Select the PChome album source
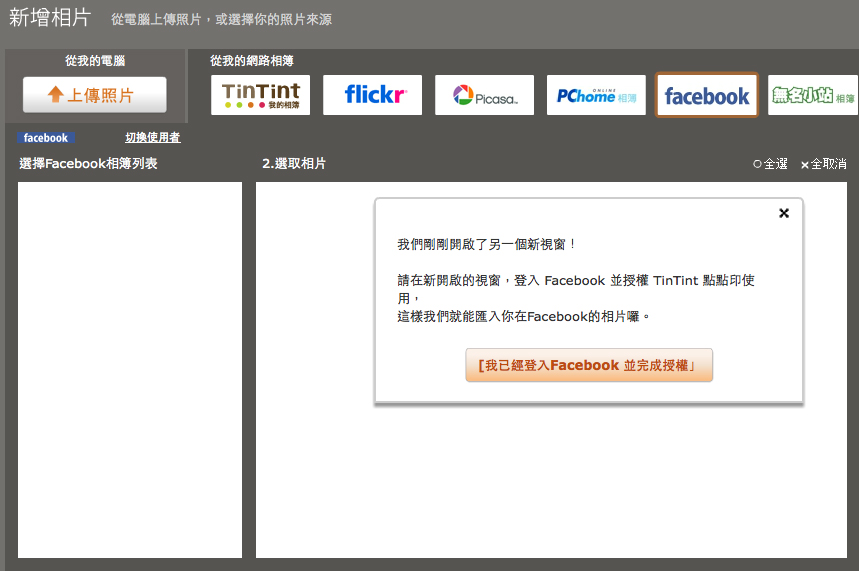859x571 pixels. (x=596, y=95)
